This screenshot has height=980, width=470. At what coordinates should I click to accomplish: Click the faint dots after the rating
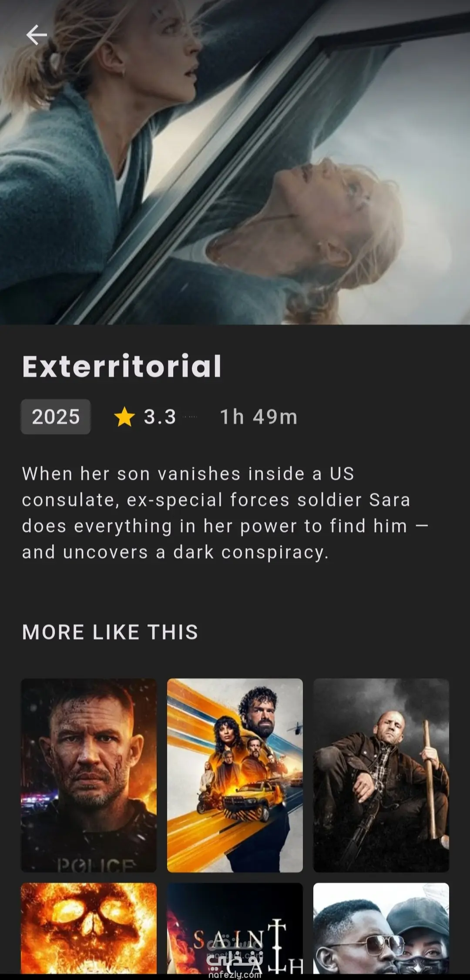click(x=190, y=417)
